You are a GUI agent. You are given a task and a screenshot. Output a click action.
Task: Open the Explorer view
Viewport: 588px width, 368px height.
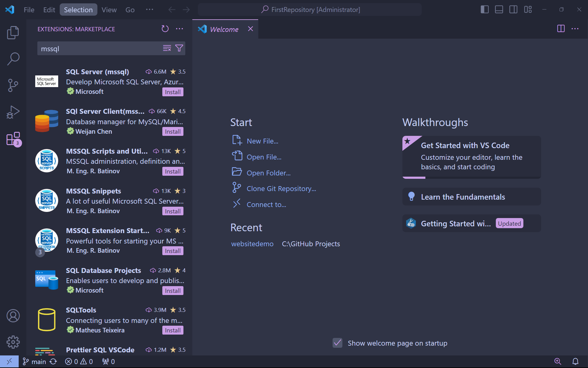pyautogui.click(x=13, y=32)
